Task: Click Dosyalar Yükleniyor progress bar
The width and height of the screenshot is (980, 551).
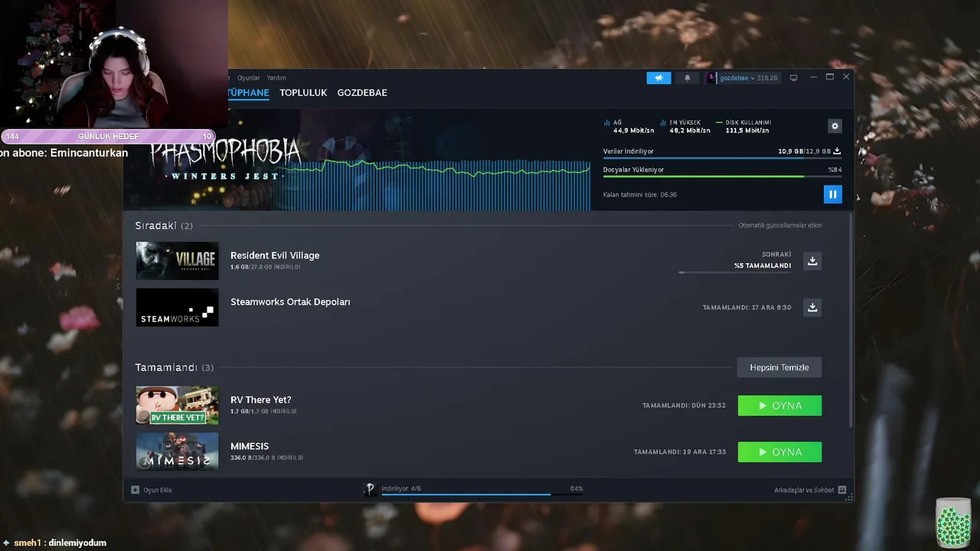Action: pos(722,176)
